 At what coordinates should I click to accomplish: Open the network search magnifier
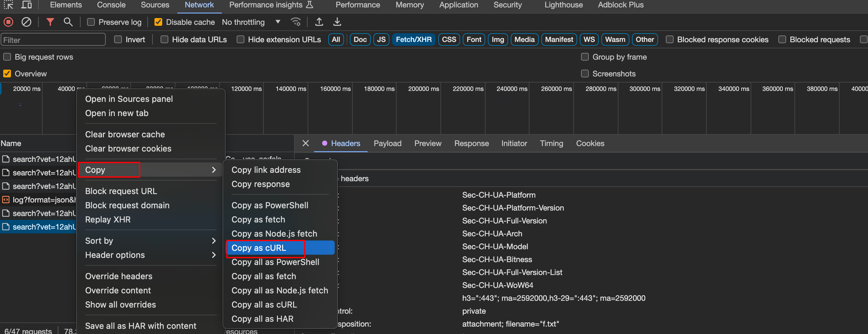(68, 22)
